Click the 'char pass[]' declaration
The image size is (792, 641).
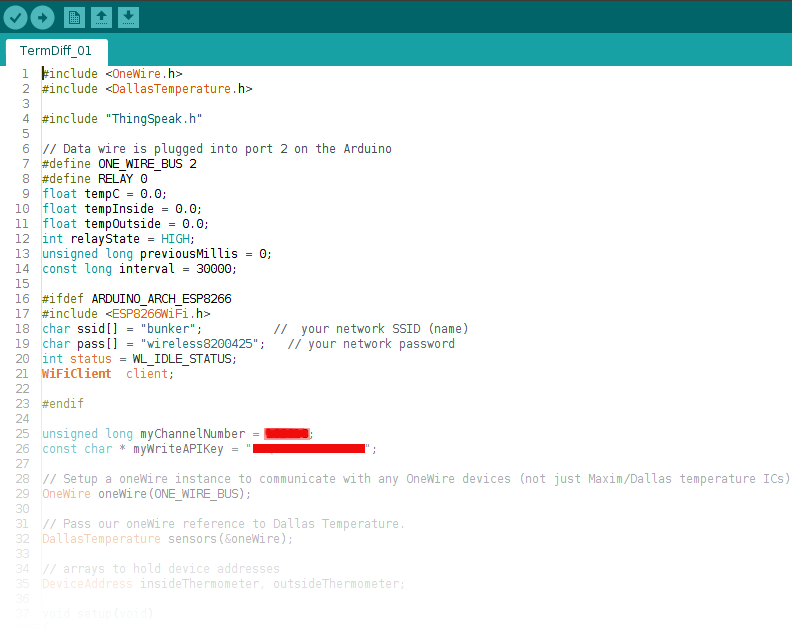coord(154,344)
